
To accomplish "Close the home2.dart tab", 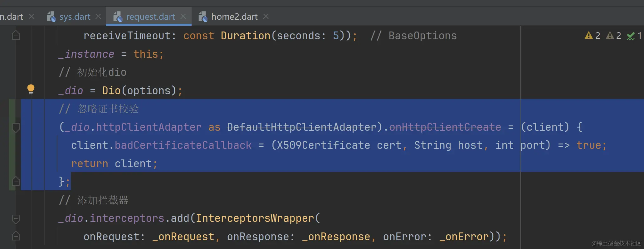I will [266, 16].
